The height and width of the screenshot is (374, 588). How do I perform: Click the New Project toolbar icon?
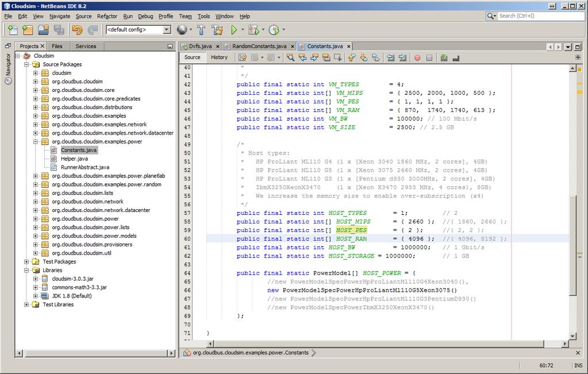point(28,30)
